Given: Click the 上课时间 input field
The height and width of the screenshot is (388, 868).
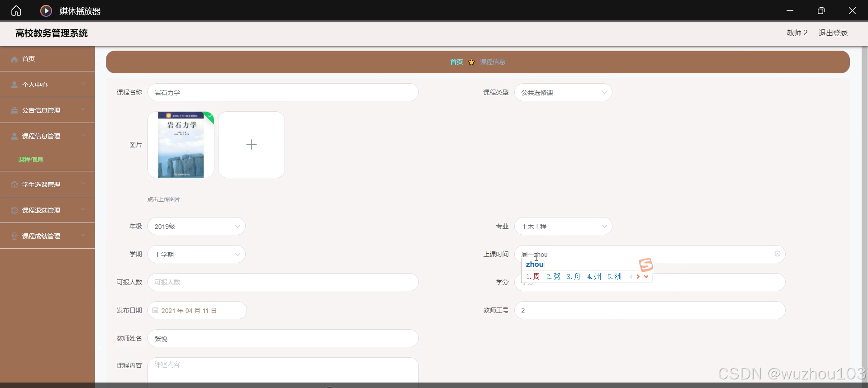Looking at the screenshot, I should 650,254.
